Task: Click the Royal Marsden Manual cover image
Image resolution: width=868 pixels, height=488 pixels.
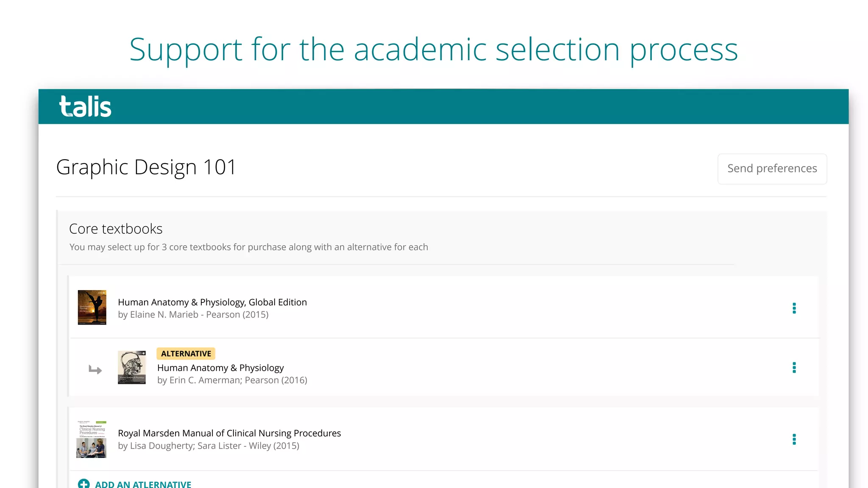Action: tap(92, 439)
